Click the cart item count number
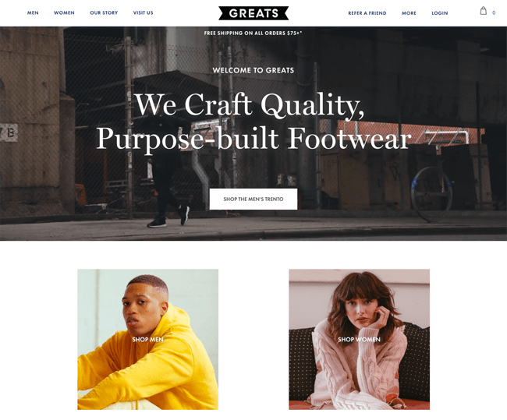Viewport: 507px width, 420px height. 494,13
